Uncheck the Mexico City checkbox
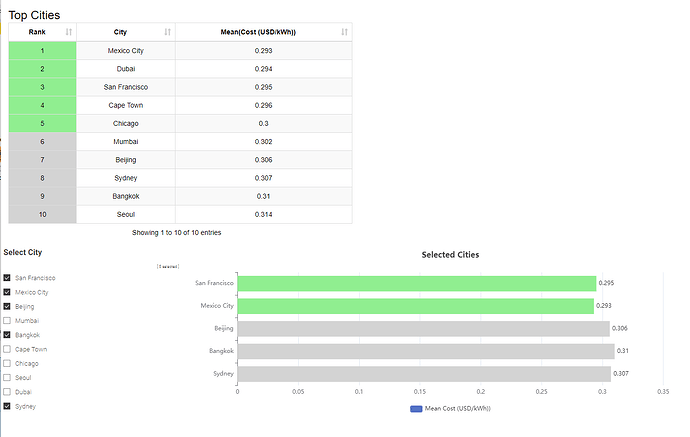690x437 pixels. (x=7, y=292)
